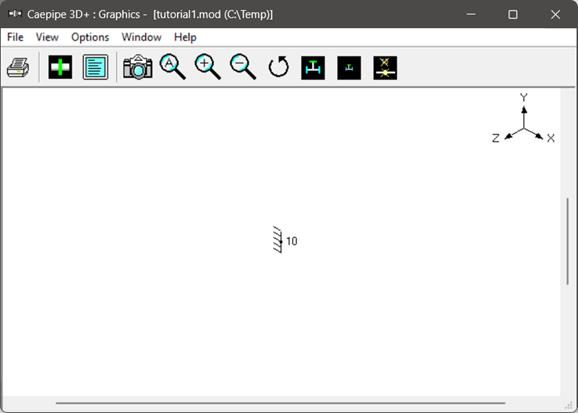Click the Zoom In magnifier

(x=208, y=67)
